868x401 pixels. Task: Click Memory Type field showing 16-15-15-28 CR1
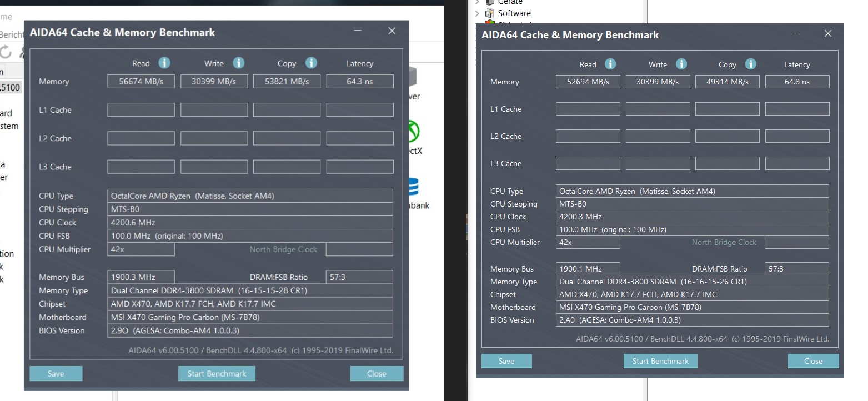click(250, 290)
